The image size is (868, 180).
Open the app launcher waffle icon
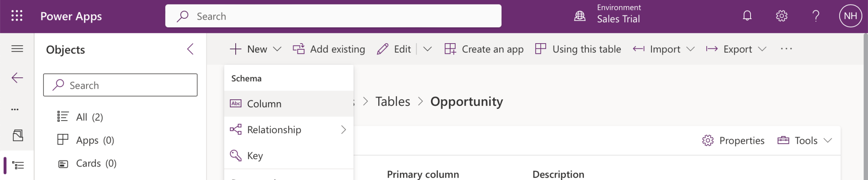(x=17, y=16)
